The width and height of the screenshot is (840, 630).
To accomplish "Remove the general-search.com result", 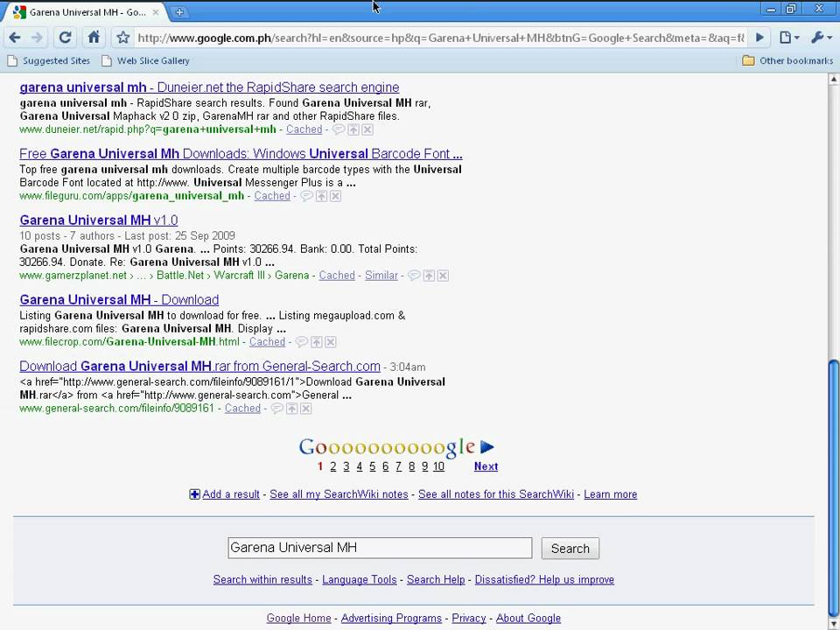I will click(306, 409).
